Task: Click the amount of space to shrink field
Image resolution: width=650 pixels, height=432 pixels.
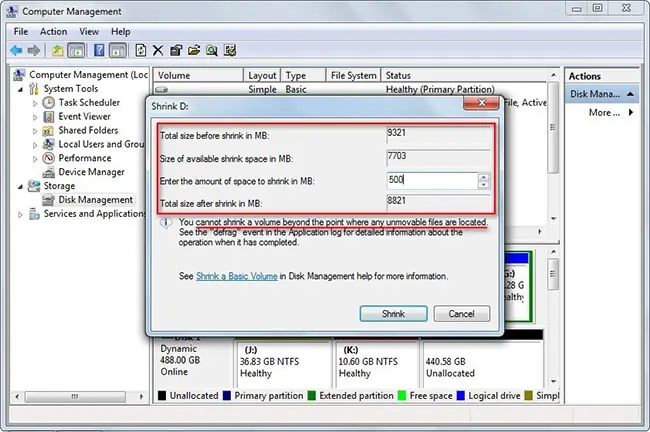Action: tap(432, 180)
